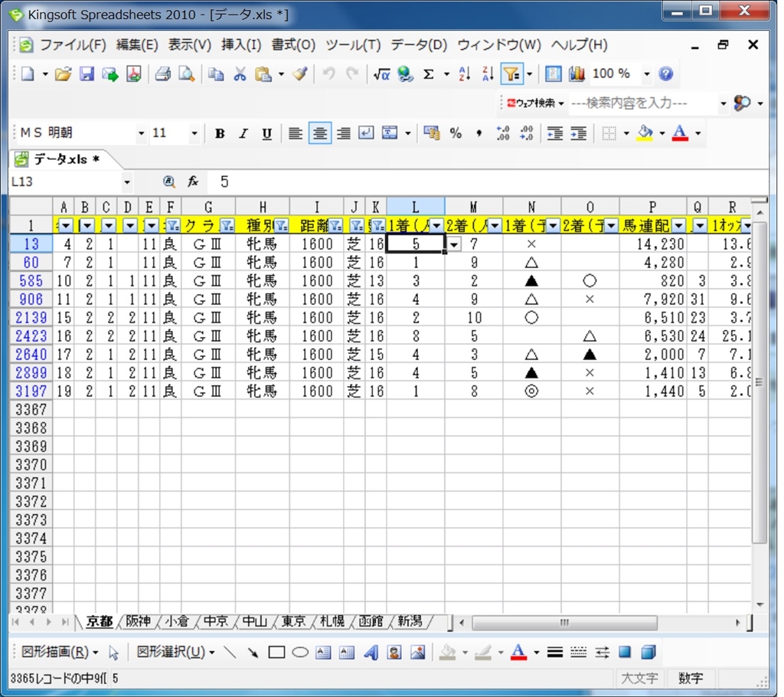Image resolution: width=784 pixels, height=697 pixels.
Task: Toggle Italic formatting
Action: click(243, 134)
